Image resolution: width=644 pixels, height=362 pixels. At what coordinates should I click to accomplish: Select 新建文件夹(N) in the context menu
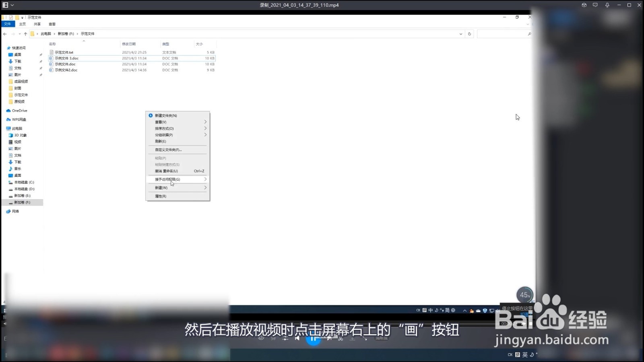pyautogui.click(x=178, y=115)
